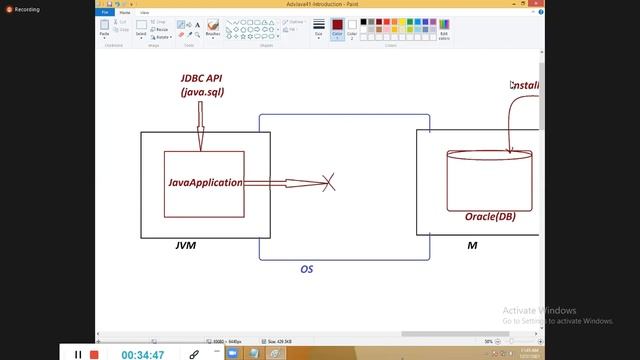640x360 pixels.
Task: Click the taskbar icon next to Zoom
Action: [x=253, y=353]
